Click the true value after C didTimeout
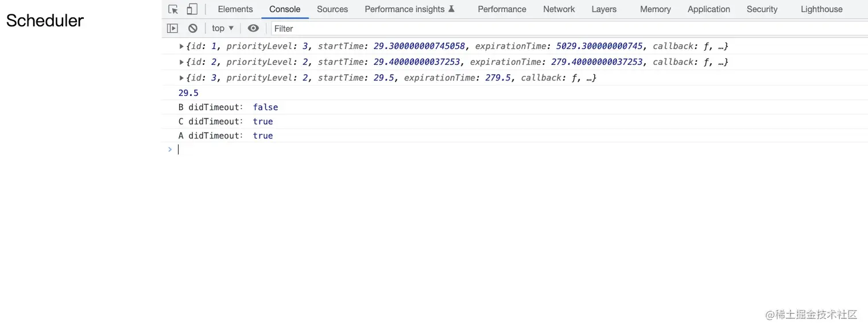 point(262,121)
